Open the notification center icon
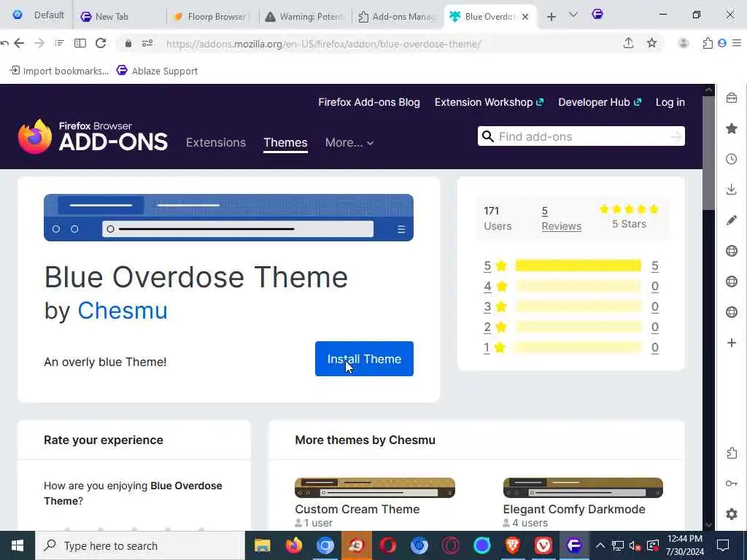Image resolution: width=747 pixels, height=560 pixels. (723, 545)
